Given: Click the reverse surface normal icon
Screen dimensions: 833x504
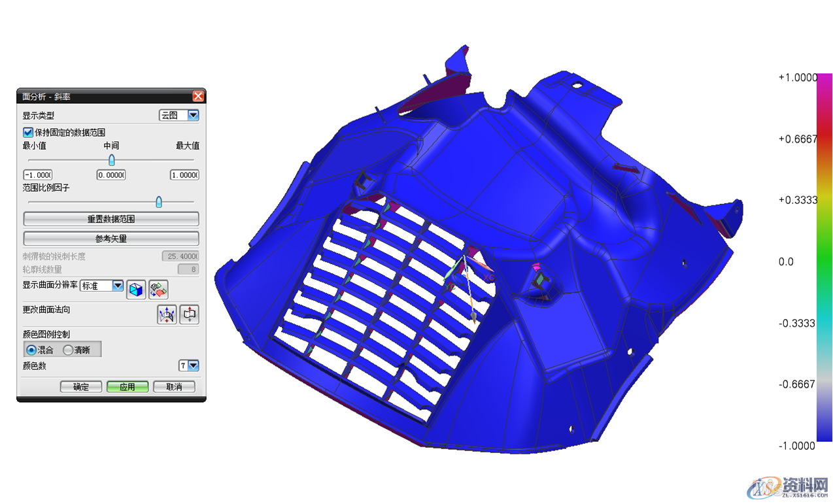Looking at the screenshot, I should (189, 314).
